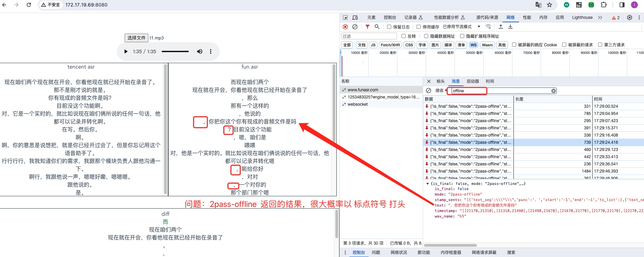Filter requests by Fetch/XHR type
Viewport: 644px width, 257px height.
[x=390, y=45]
